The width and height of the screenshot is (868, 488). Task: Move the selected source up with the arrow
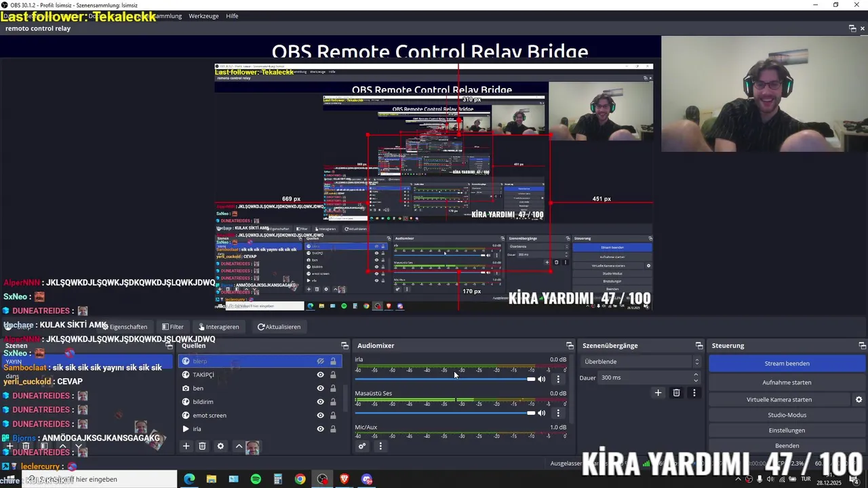click(x=239, y=446)
